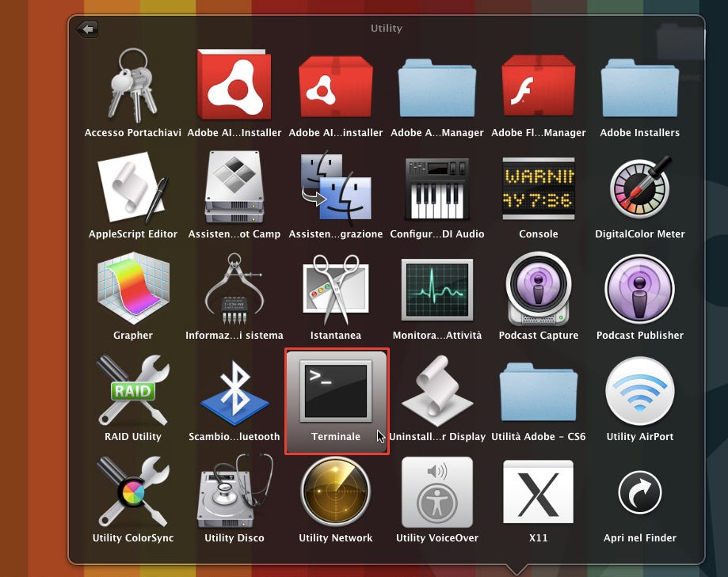This screenshot has height=577, width=728.
Task: Launch AppleScript Editor
Action: click(133, 187)
